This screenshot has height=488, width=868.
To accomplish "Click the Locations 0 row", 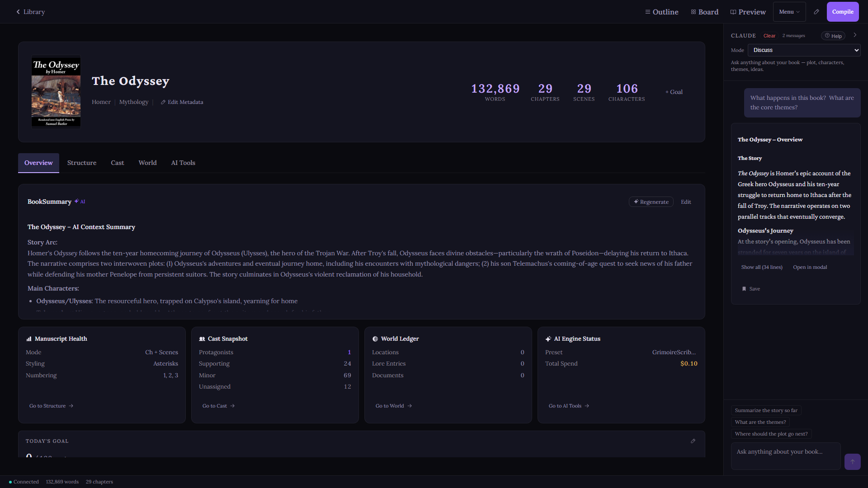I will pyautogui.click(x=448, y=352).
